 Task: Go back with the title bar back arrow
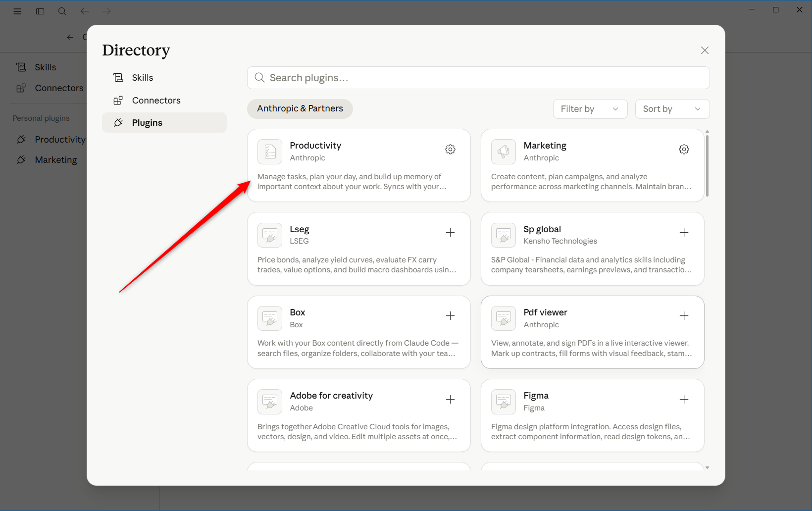[x=85, y=11]
